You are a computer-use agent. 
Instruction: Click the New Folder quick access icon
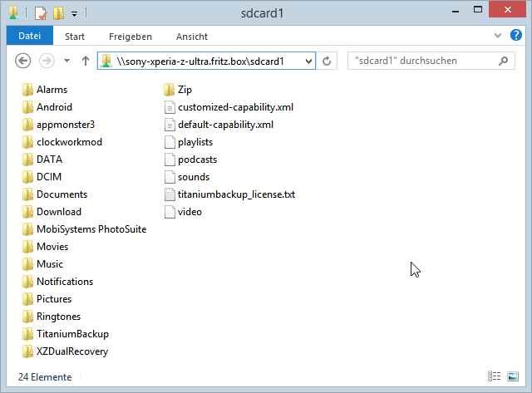[58, 13]
